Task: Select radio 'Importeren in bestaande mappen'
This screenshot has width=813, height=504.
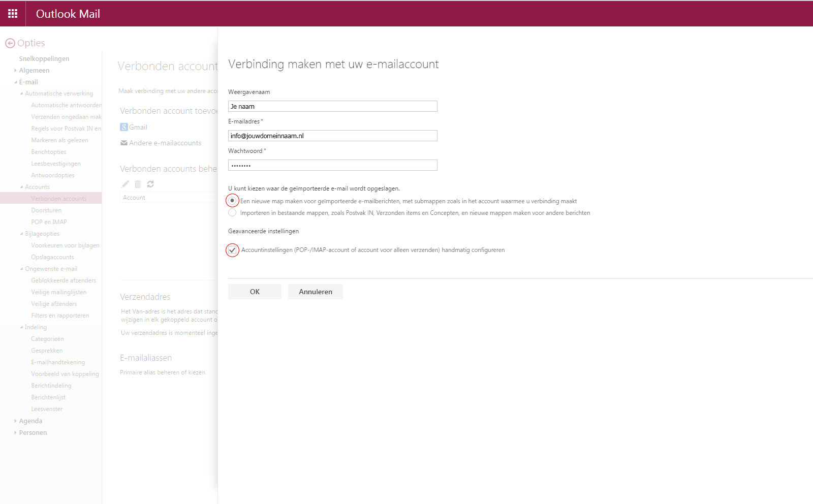Action: (x=232, y=213)
